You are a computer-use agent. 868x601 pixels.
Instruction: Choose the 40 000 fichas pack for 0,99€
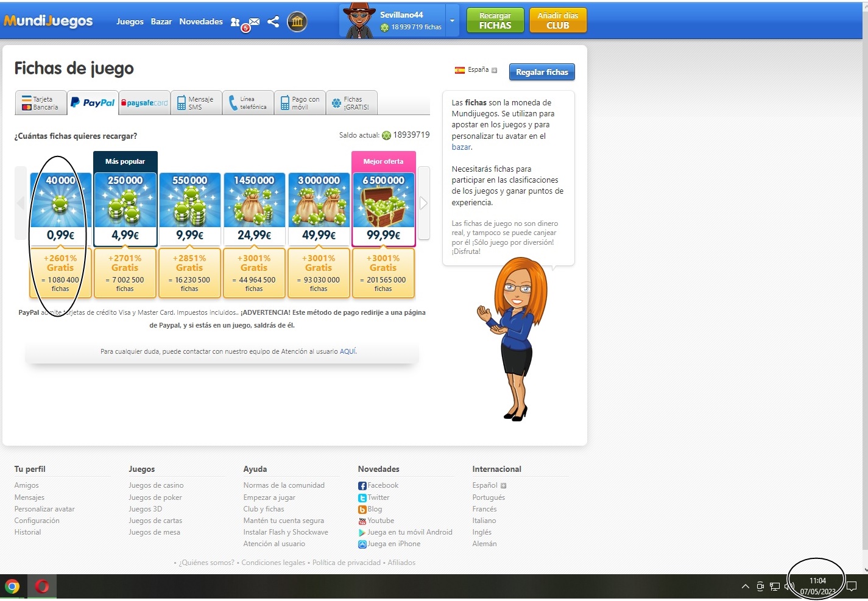pyautogui.click(x=60, y=209)
